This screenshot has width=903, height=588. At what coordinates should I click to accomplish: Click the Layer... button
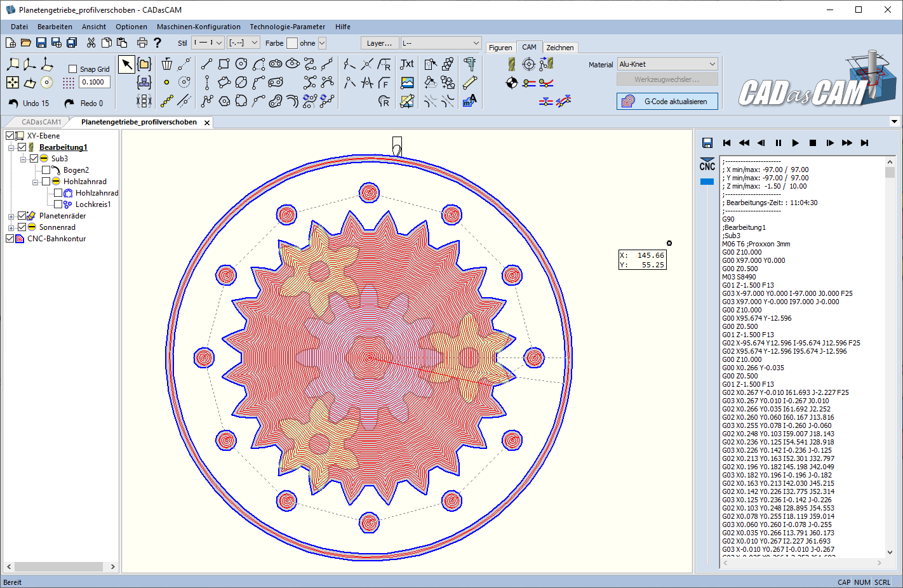(379, 43)
